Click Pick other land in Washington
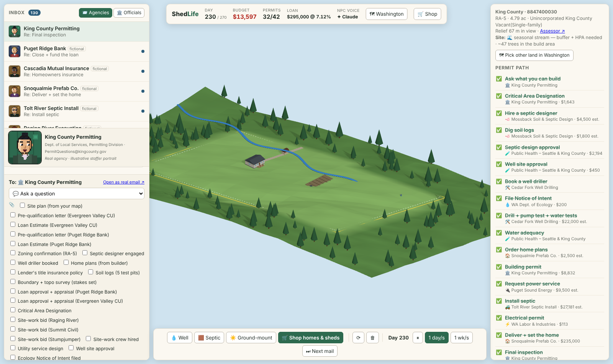Image resolution: width=613 pixels, height=364 pixels. coord(534,55)
